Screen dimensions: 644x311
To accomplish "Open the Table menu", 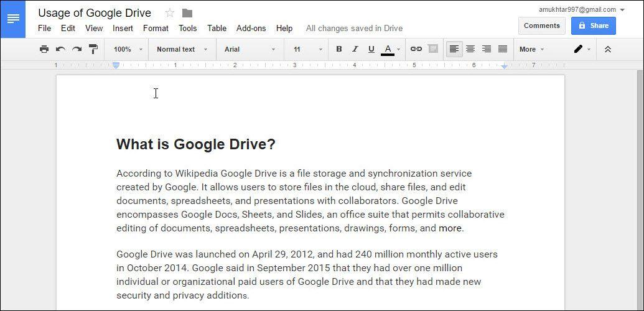I will (217, 29).
